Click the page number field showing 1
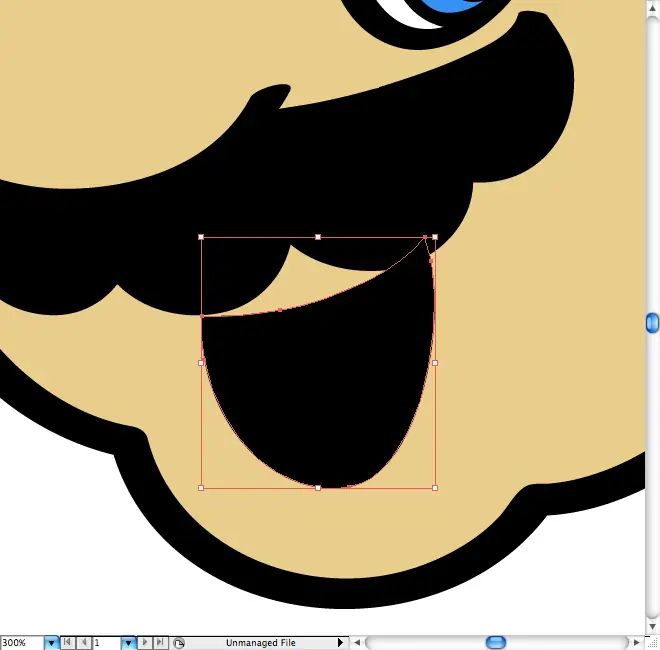 click(x=107, y=643)
